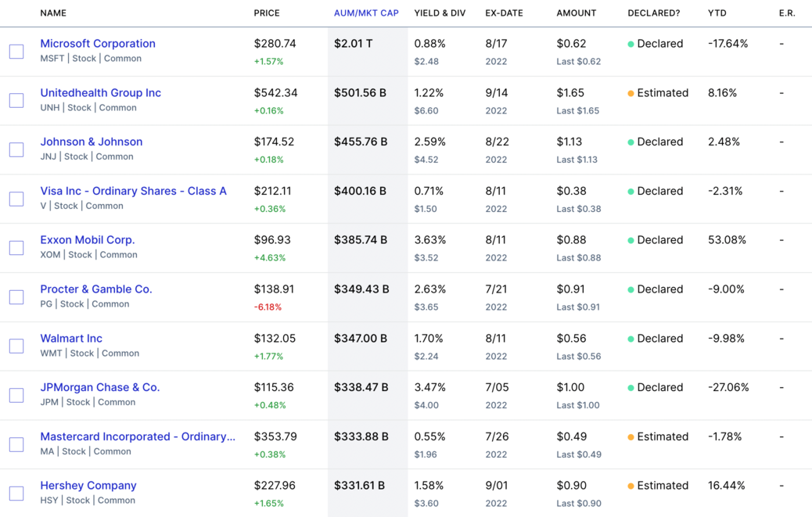This screenshot has height=517, width=812.
Task: Click the Estimated status for Unitedhealth
Action: point(658,92)
